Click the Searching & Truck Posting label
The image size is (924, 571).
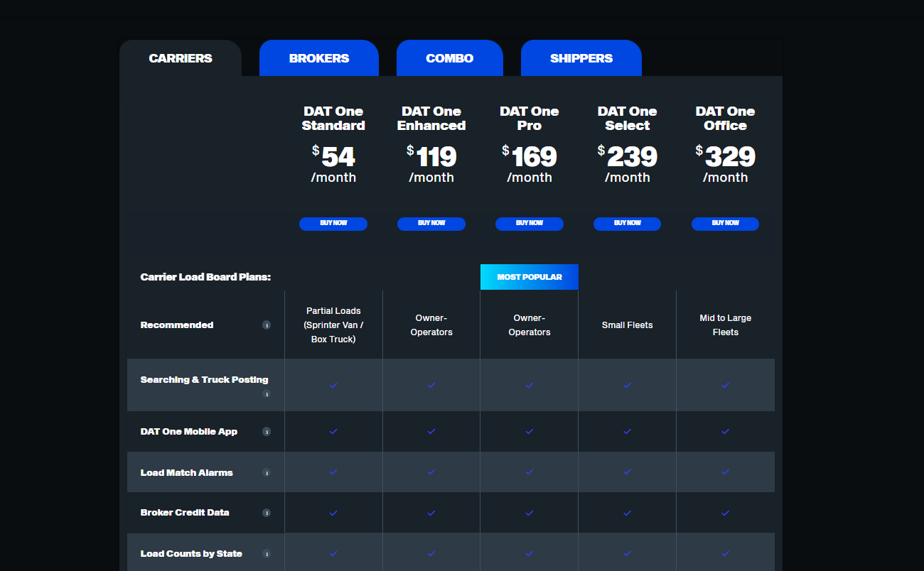[205, 380]
